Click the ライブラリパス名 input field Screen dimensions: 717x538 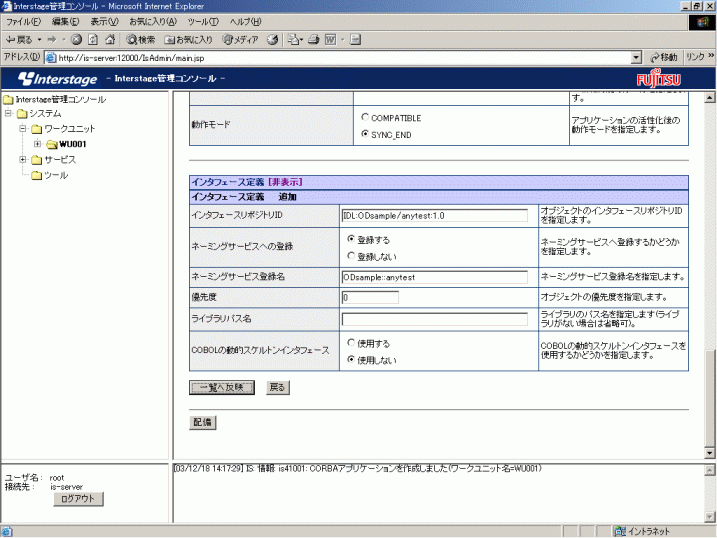point(435,319)
